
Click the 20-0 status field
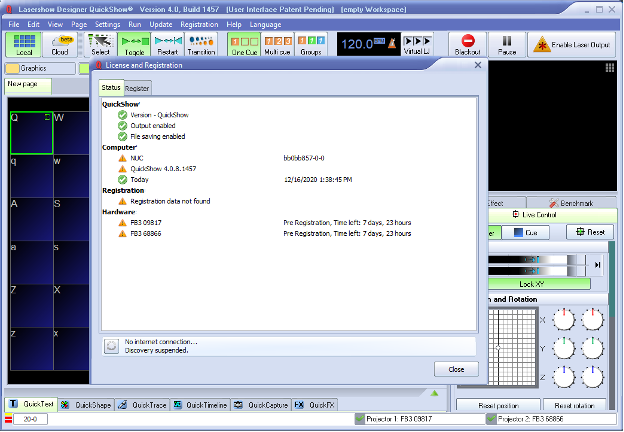(31, 419)
